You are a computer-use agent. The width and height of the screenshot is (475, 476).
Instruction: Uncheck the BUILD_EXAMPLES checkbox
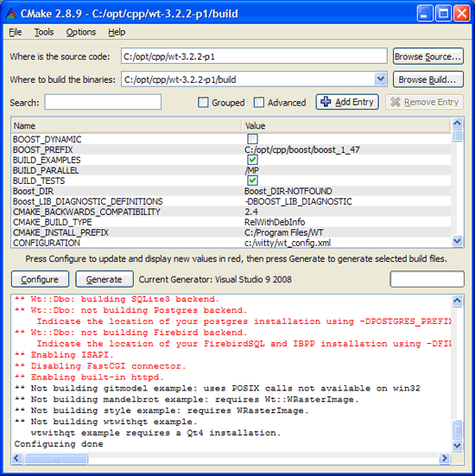coord(252,160)
